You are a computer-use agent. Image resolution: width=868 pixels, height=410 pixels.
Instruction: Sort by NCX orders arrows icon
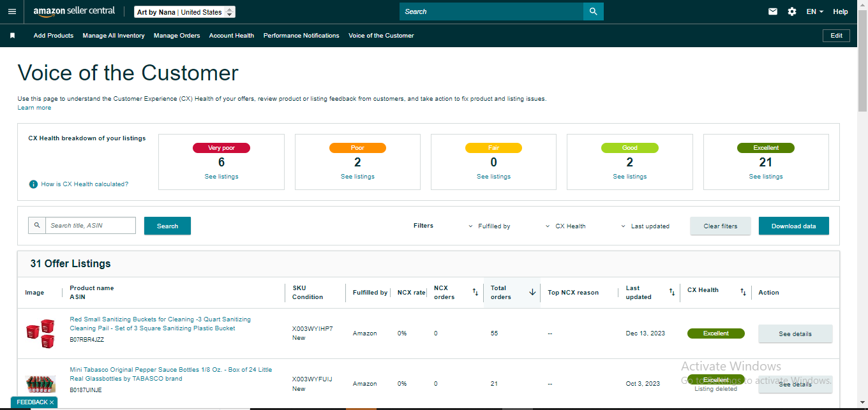475,292
